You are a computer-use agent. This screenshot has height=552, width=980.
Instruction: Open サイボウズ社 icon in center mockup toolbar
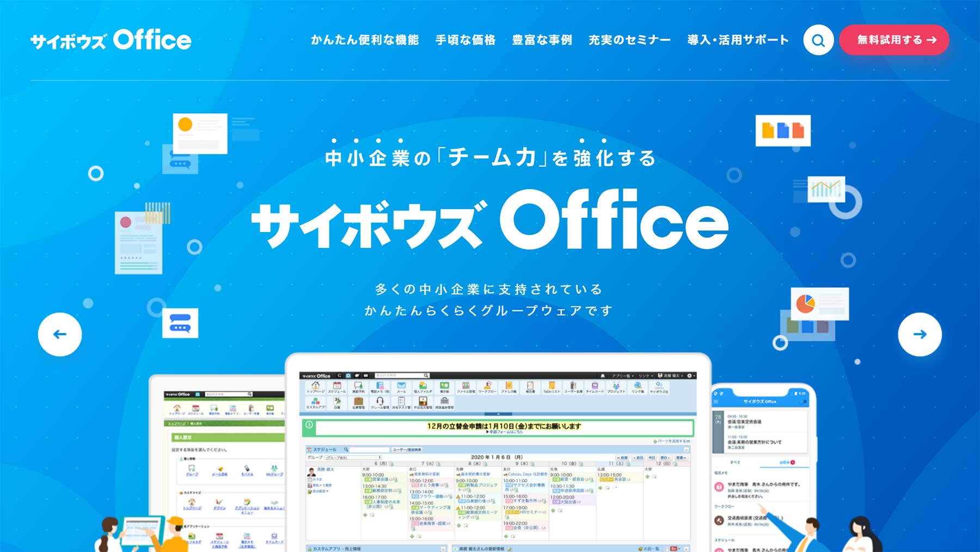659,387
